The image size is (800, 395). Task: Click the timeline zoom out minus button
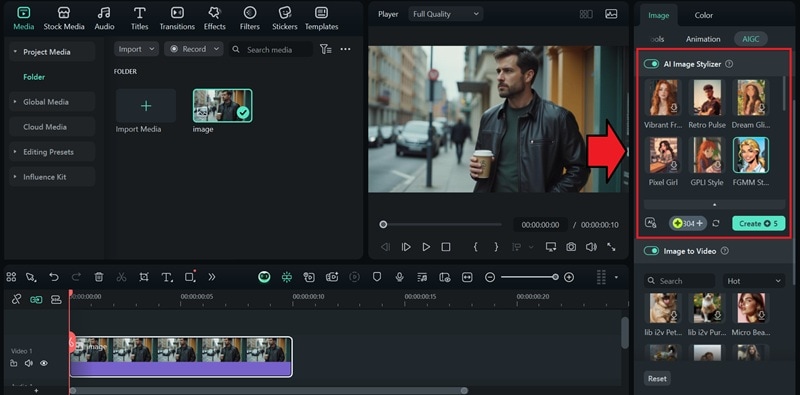pyautogui.click(x=490, y=277)
